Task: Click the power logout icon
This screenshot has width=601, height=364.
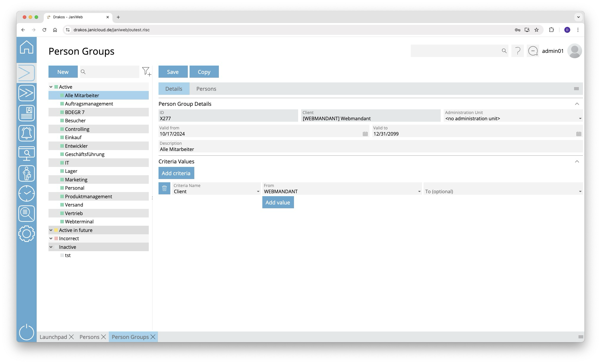Action: click(x=27, y=332)
